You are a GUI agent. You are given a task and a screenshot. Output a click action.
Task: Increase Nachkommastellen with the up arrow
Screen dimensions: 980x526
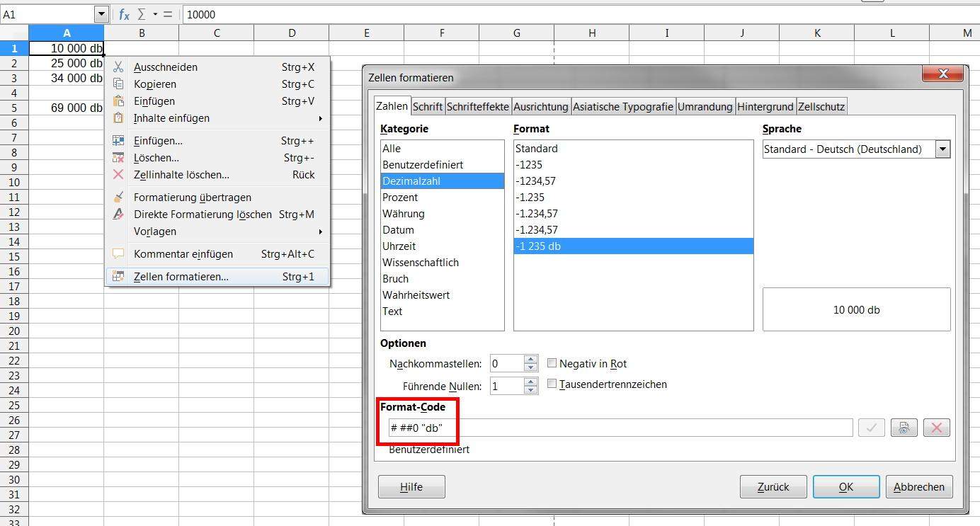(530, 359)
